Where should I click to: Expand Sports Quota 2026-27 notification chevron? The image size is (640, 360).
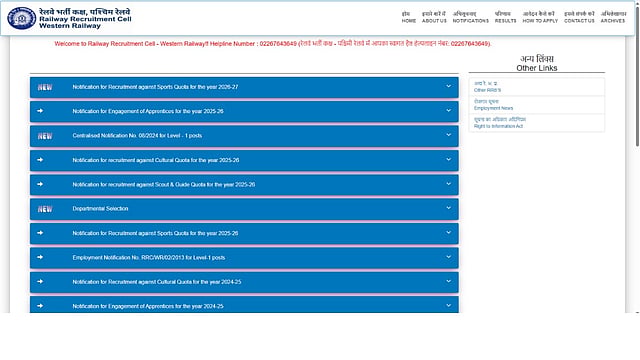tap(449, 86)
